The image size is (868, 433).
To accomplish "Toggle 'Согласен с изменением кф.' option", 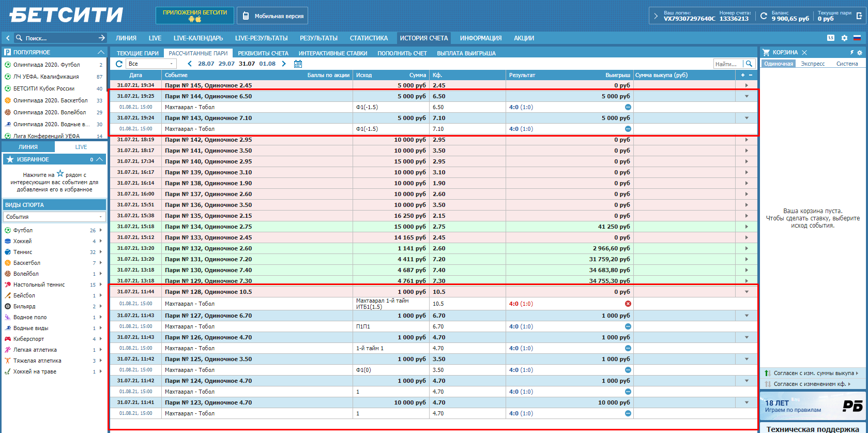I will click(x=809, y=384).
